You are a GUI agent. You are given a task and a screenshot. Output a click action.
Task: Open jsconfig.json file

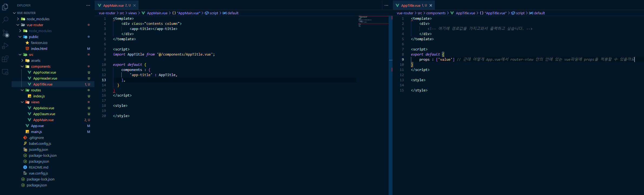(x=53, y=149)
